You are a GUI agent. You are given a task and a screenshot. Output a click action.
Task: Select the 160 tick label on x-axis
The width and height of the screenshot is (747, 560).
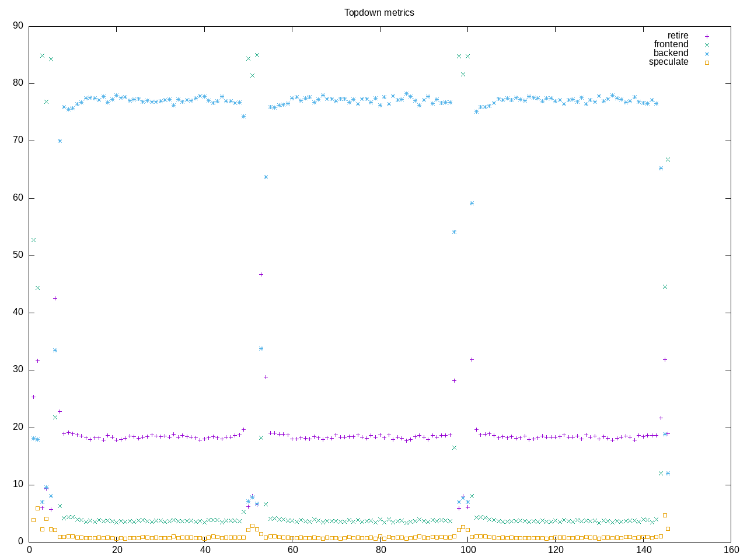(x=731, y=550)
